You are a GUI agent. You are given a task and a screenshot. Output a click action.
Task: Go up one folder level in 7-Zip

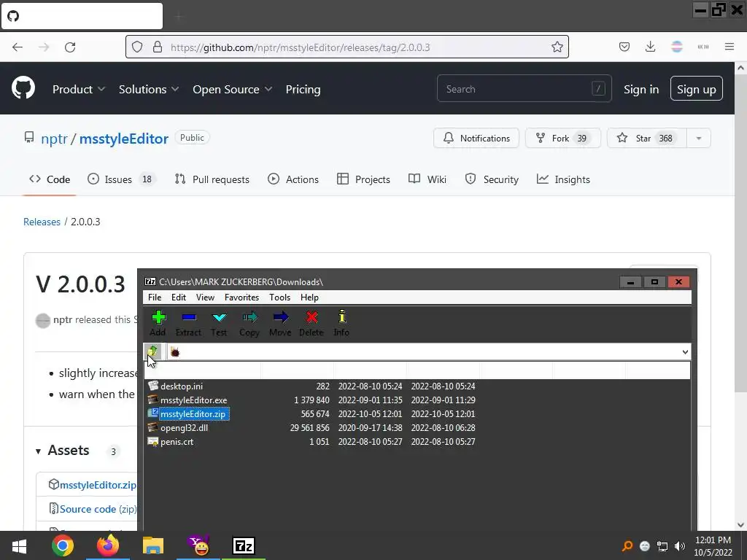pos(153,352)
